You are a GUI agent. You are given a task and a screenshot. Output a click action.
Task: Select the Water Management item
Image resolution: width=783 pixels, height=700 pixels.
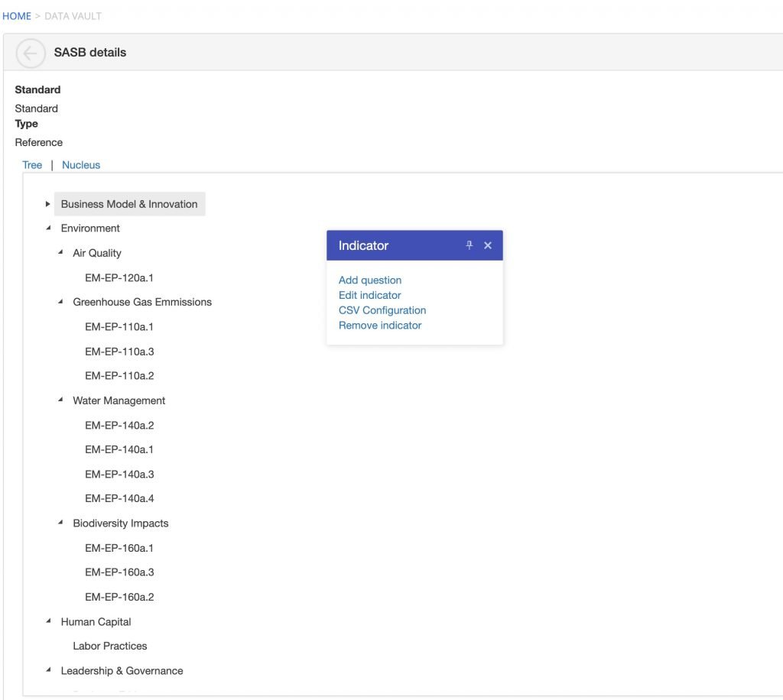pos(119,400)
